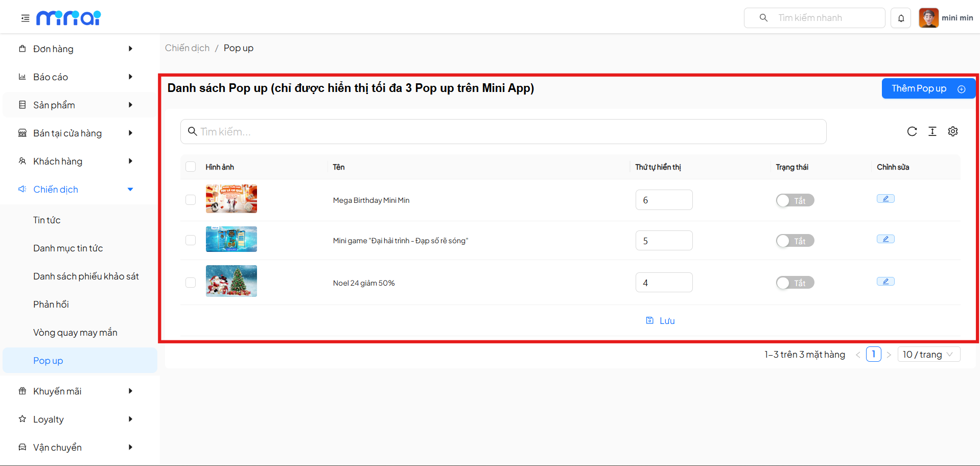This screenshot has width=980, height=466.
Task: Click the row height adjust icon
Action: (x=932, y=131)
